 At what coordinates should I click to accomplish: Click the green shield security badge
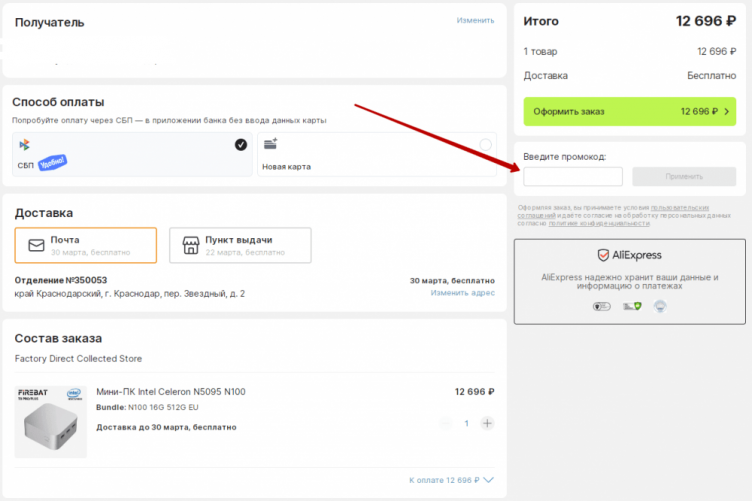(x=631, y=306)
